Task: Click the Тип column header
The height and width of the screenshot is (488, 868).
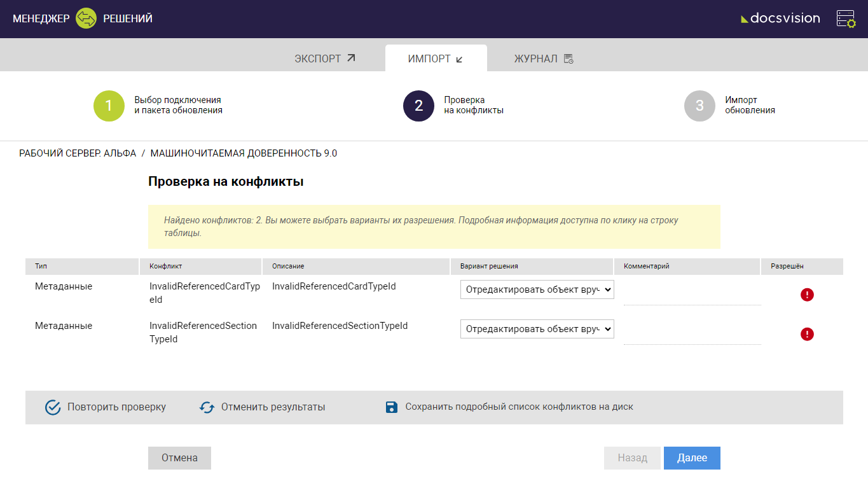Action: coord(82,267)
